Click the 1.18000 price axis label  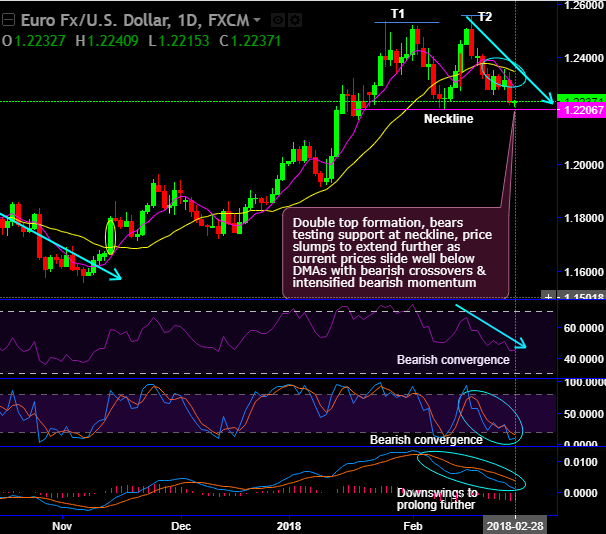click(584, 218)
